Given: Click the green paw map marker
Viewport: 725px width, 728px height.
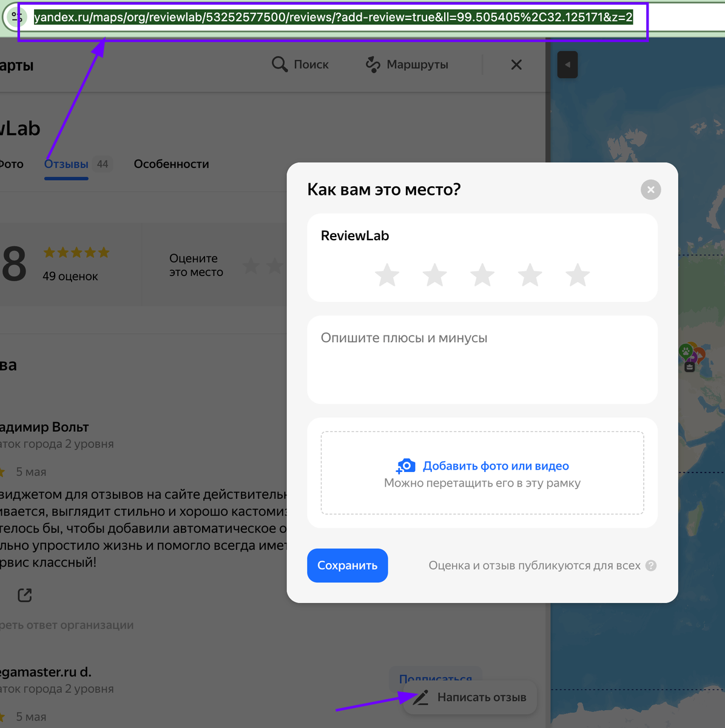Looking at the screenshot, I should [x=686, y=351].
